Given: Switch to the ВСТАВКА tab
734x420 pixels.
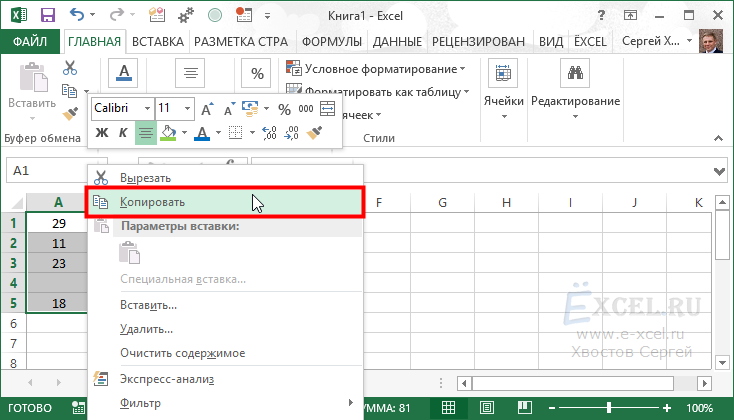Looking at the screenshot, I should click(158, 42).
